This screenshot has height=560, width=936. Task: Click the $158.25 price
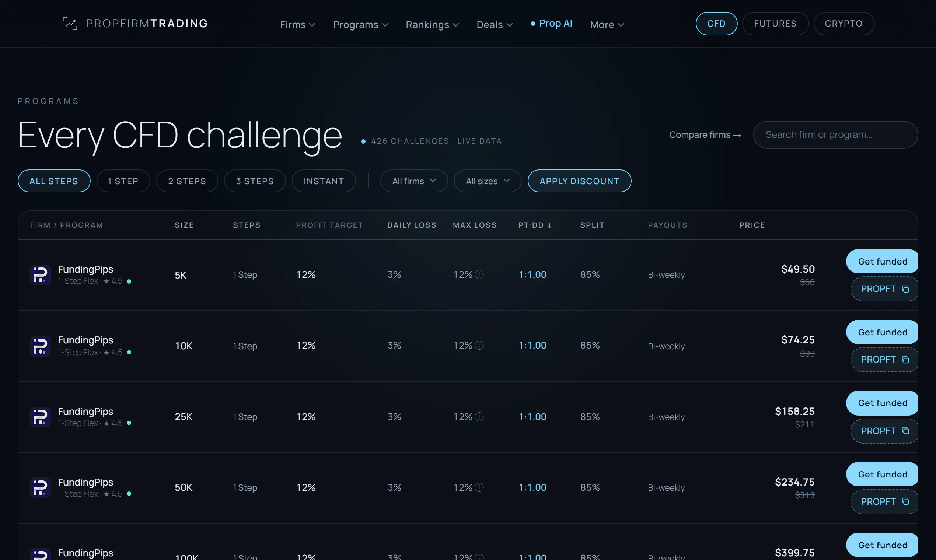[x=795, y=411]
